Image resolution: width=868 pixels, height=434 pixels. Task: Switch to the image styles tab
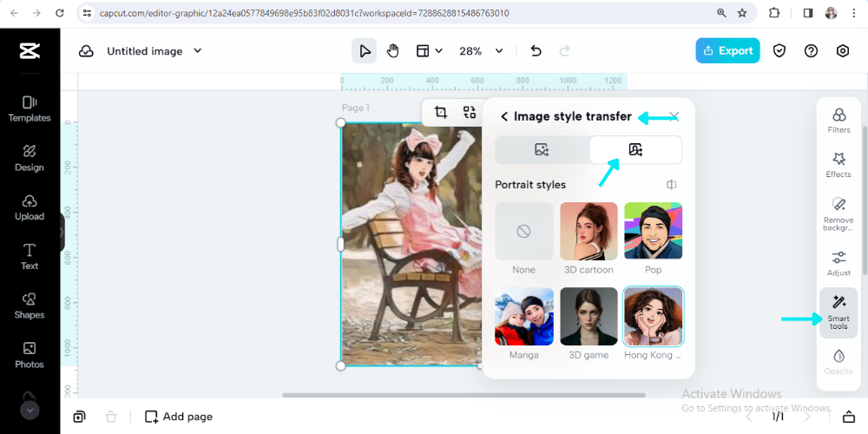pos(542,149)
